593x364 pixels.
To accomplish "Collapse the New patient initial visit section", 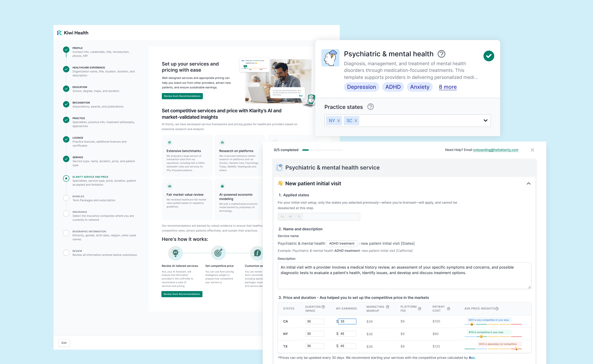I will pyautogui.click(x=529, y=183).
